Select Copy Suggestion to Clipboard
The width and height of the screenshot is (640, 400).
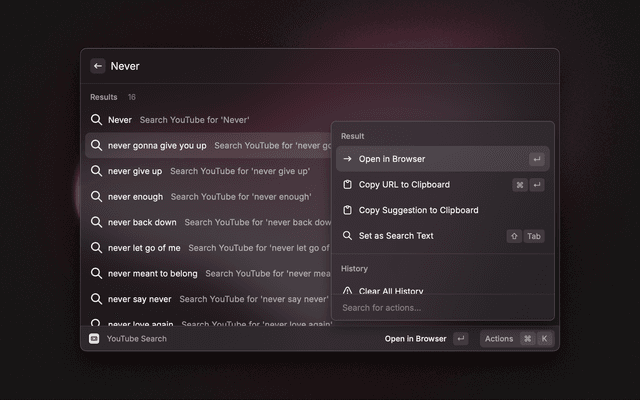pos(418,211)
